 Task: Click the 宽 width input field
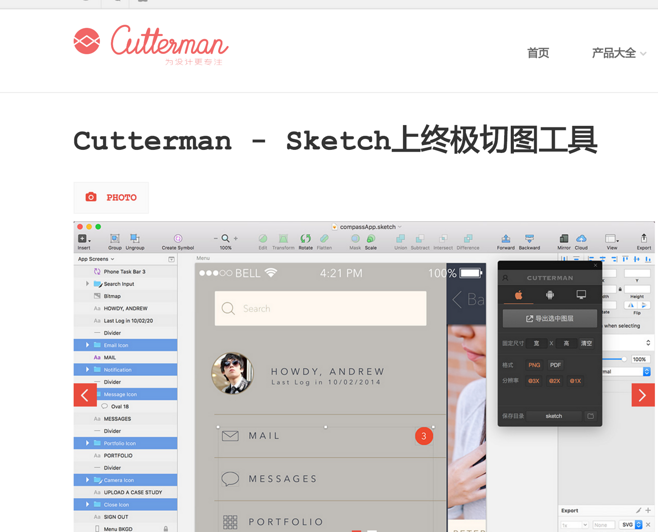pyautogui.click(x=537, y=343)
